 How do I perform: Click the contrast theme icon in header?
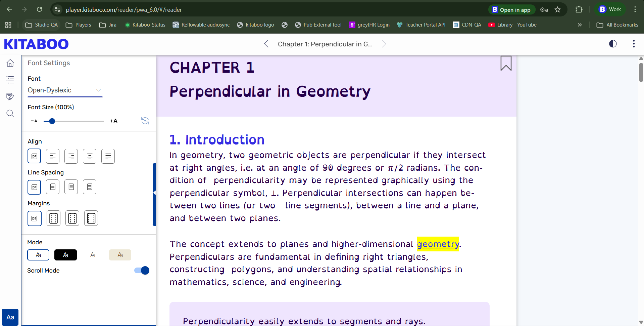click(613, 44)
